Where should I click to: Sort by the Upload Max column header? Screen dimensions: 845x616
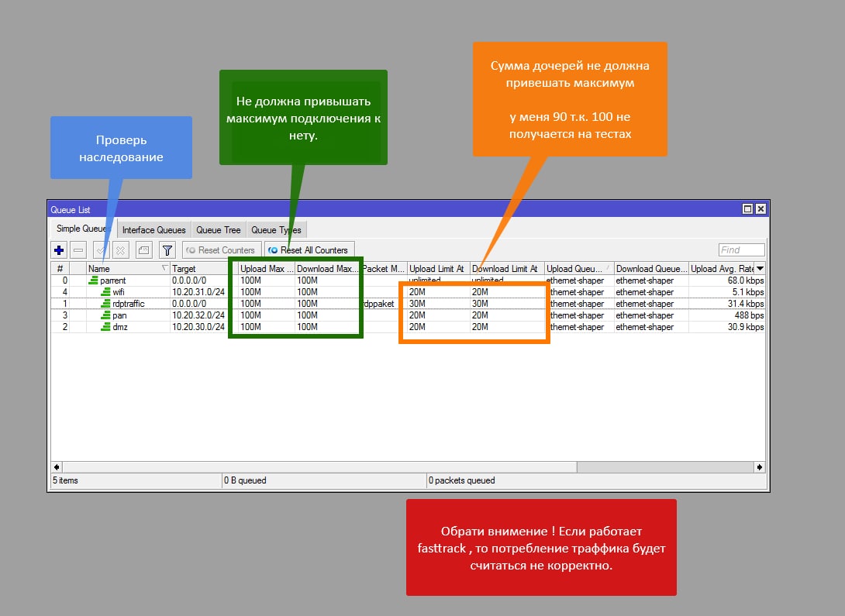point(267,268)
